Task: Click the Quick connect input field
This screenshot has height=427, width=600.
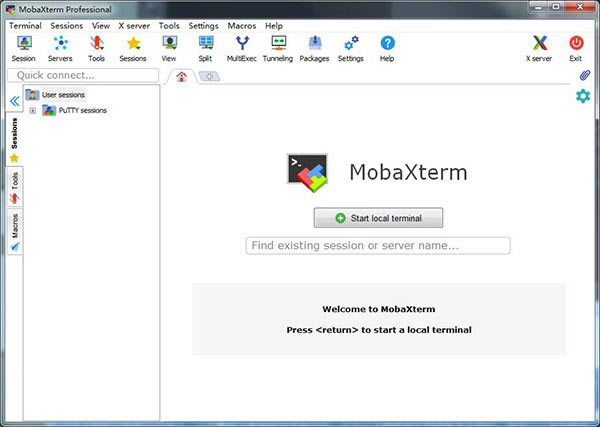Action: 83,75
